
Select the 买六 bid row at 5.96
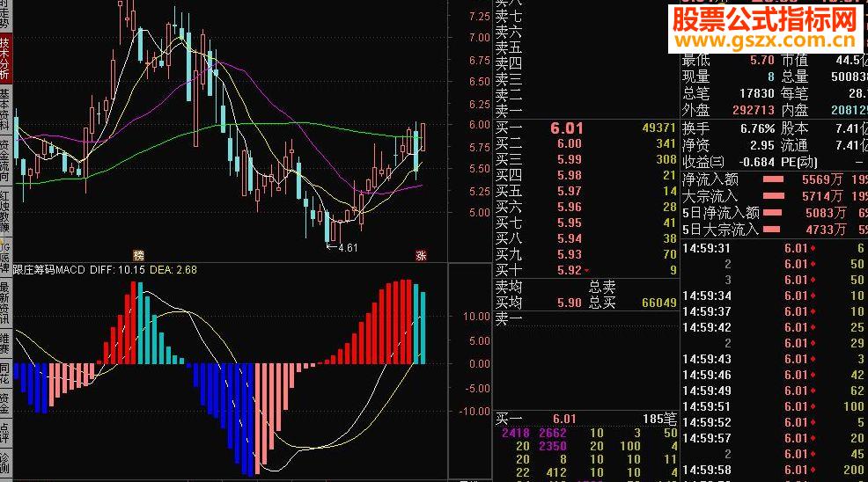coord(585,207)
